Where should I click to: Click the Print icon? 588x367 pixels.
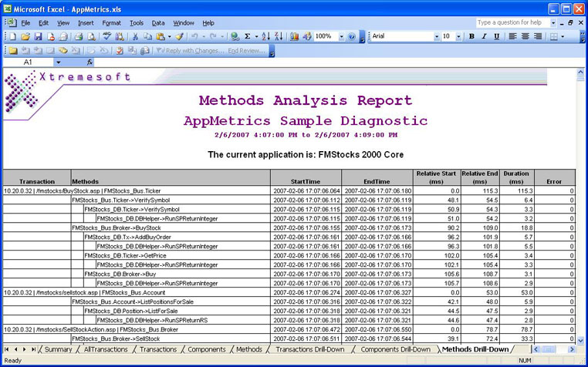[78, 36]
